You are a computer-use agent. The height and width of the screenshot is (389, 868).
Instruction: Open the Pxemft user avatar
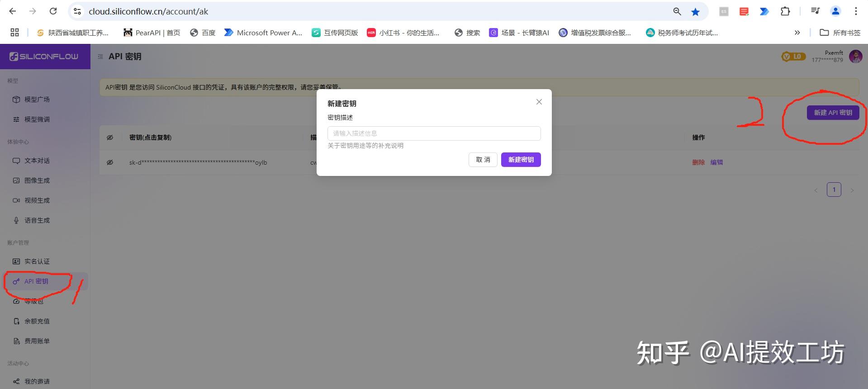point(855,57)
